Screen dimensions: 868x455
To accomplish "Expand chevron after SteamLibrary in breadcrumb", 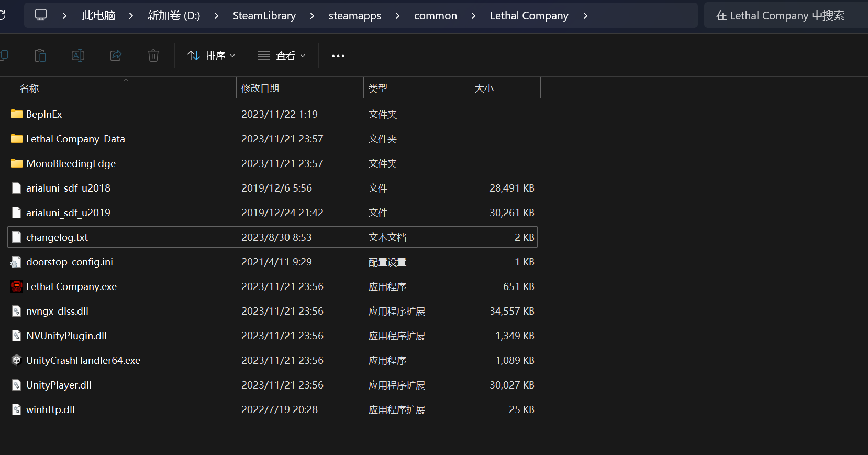I will tap(312, 16).
